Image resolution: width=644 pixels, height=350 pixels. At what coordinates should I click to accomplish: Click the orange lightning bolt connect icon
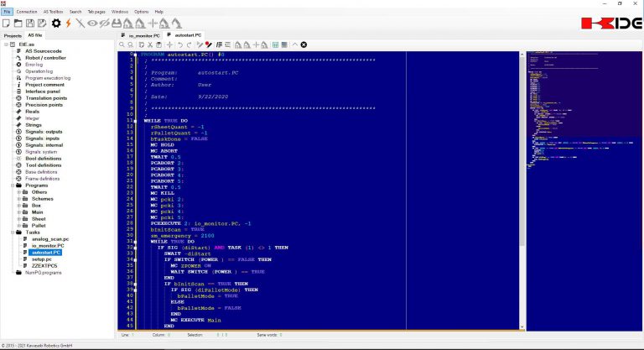(68, 24)
